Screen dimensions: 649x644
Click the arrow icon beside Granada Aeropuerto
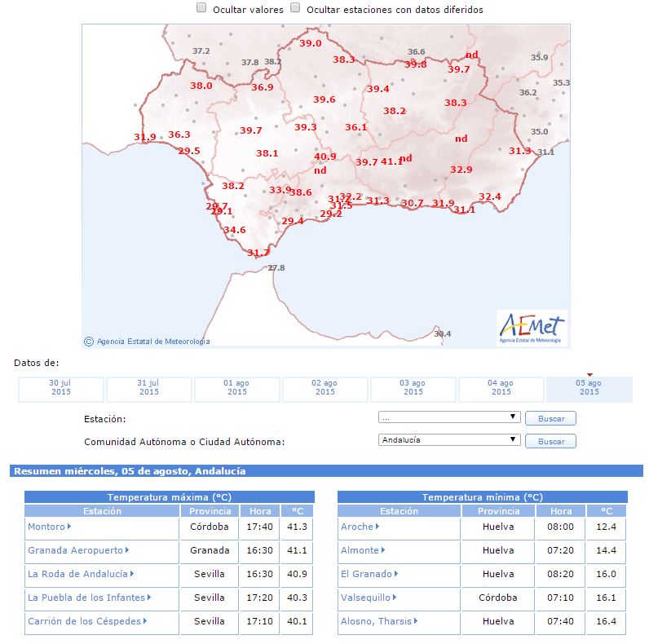coord(127,551)
